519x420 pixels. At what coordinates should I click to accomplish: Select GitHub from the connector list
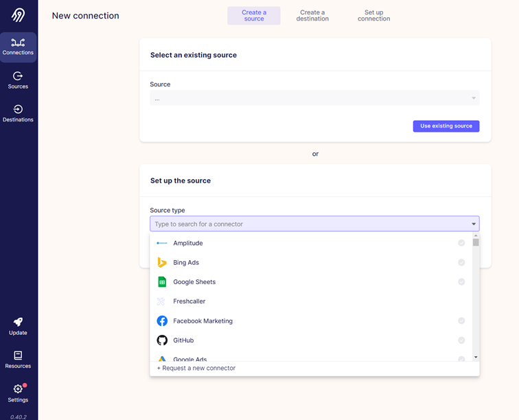[x=183, y=340]
